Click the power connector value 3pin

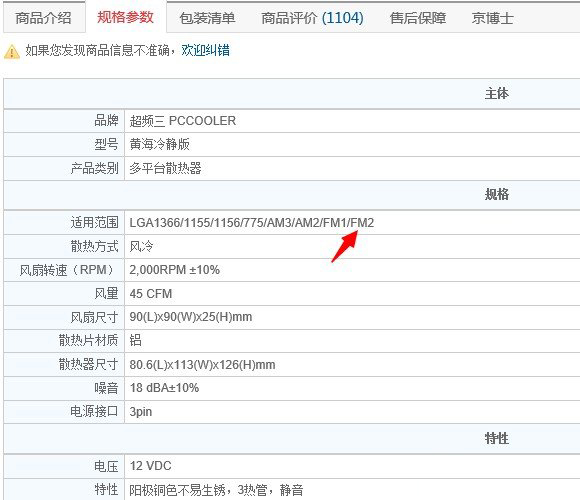[141, 412]
